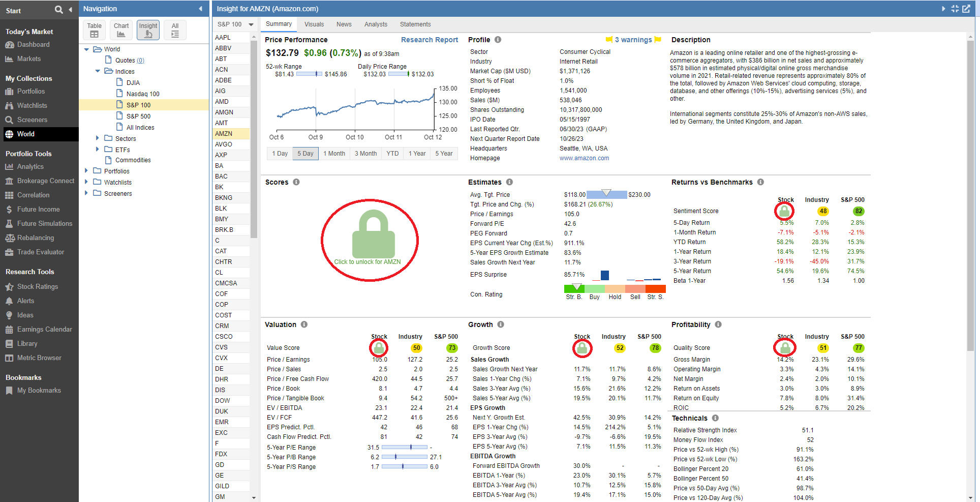Viewport: 980px width, 502px height.
Task: Click the 5-Year P/E Range bar
Action: pyautogui.click(x=405, y=447)
